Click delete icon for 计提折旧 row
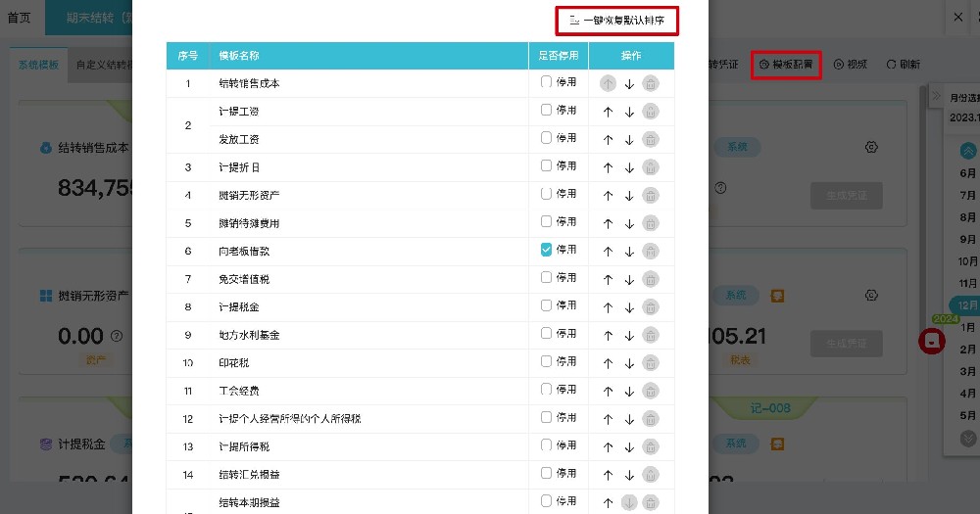This screenshot has width=980, height=514. pos(651,167)
